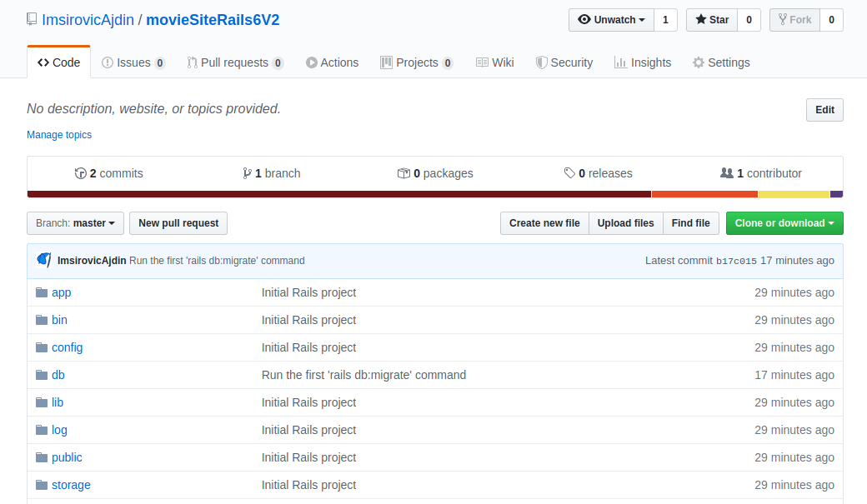The height and width of the screenshot is (504, 867).
Task: Click the folder icon for log
Action: (42, 430)
